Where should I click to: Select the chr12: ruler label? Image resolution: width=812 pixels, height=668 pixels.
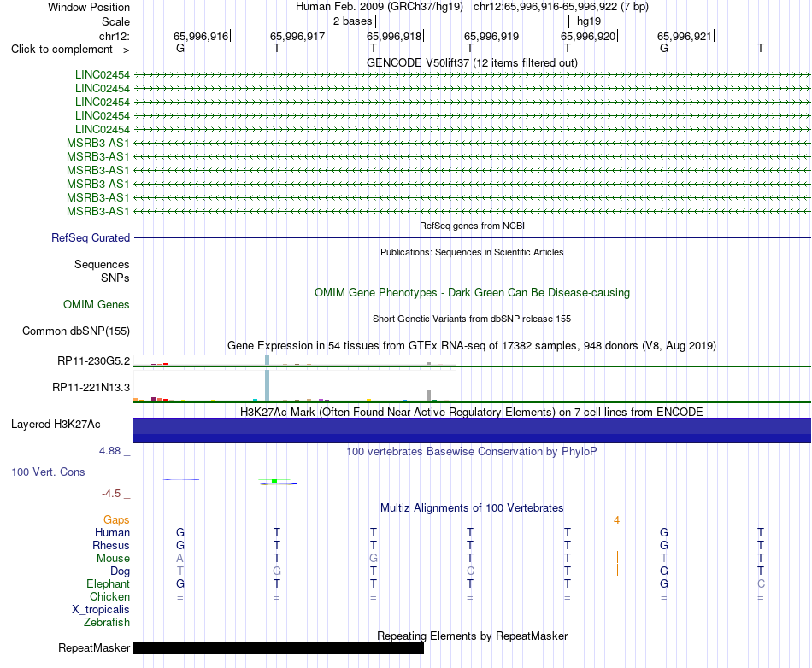click(114, 36)
